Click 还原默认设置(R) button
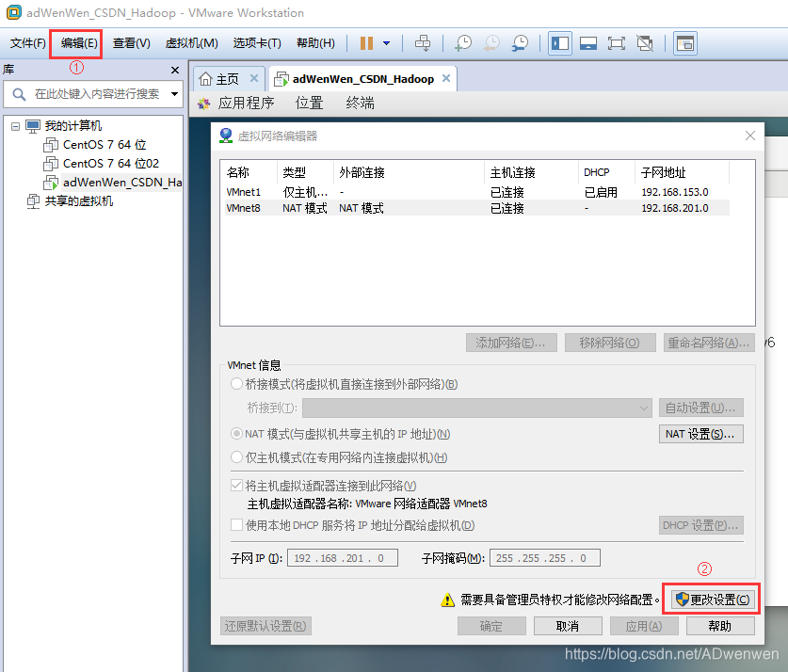 click(x=265, y=626)
